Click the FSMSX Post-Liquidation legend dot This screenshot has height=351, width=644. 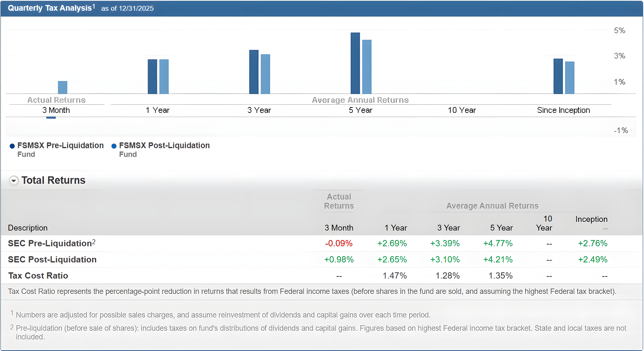(114, 146)
